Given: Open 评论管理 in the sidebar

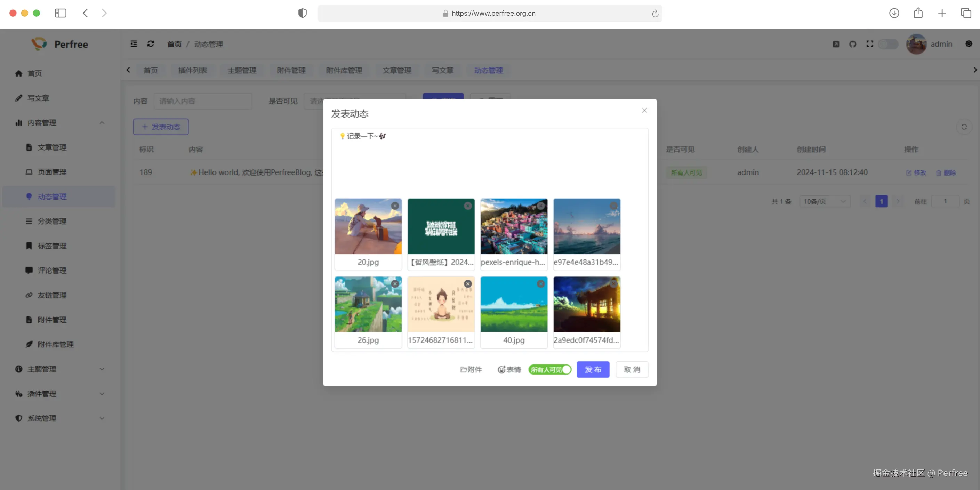Looking at the screenshot, I should 52,271.
